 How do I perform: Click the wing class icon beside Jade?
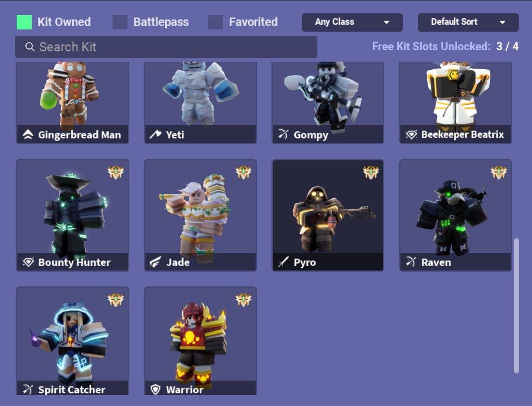[x=155, y=262]
